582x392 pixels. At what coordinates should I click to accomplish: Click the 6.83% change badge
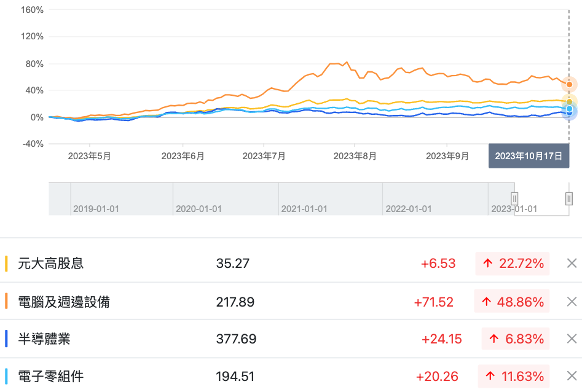[x=516, y=339]
